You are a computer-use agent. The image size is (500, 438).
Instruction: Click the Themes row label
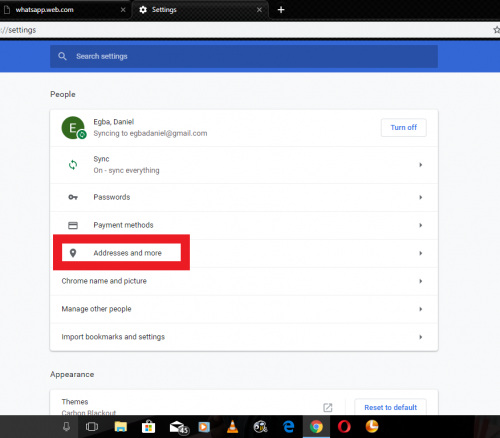[x=75, y=402]
